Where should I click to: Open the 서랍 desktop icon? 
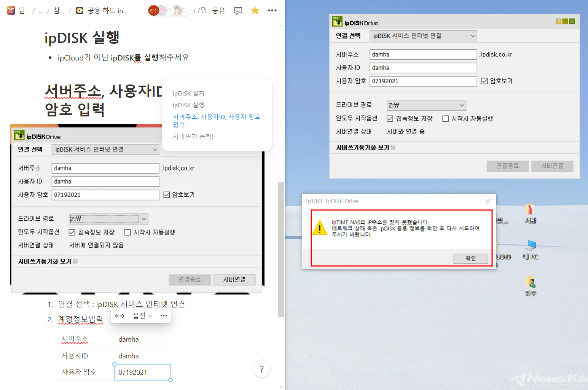coord(531,214)
